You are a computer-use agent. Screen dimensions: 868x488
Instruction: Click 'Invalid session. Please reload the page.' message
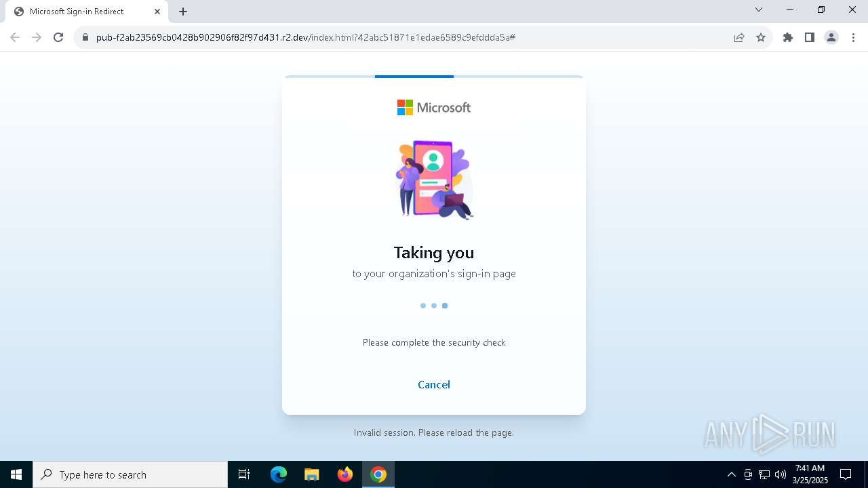pos(434,432)
